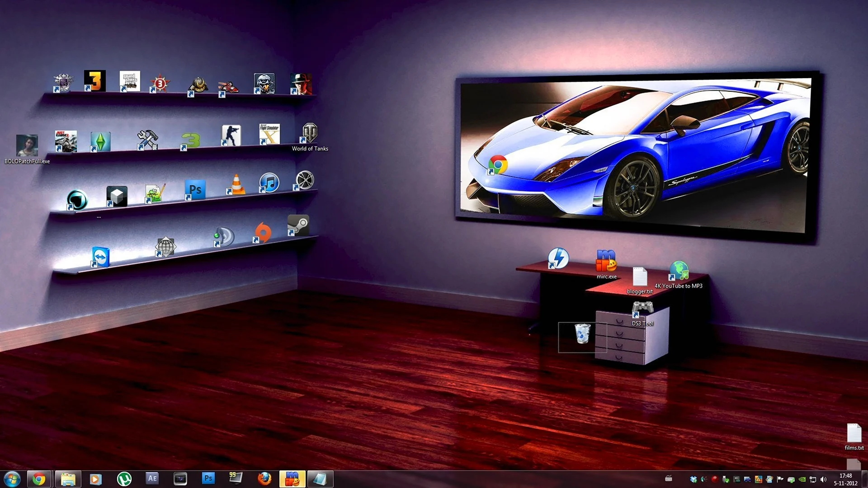Open the Steam shortcut on the shelf

click(x=298, y=225)
